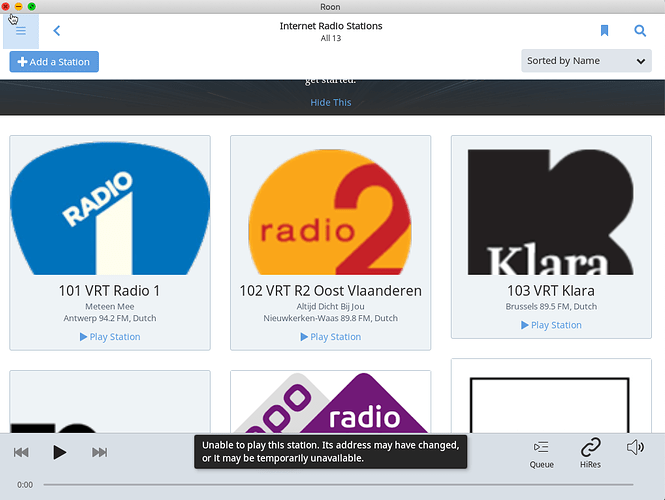The height and width of the screenshot is (500, 665).
Task: Open bookmarks with the bookmark icon
Action: click(x=604, y=31)
